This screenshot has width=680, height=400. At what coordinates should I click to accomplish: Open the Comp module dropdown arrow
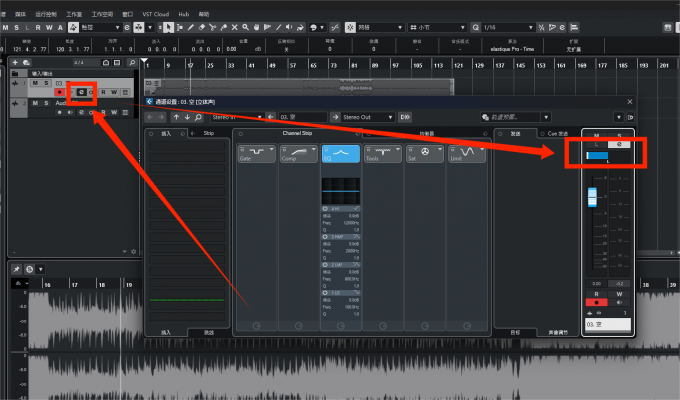tap(314, 149)
